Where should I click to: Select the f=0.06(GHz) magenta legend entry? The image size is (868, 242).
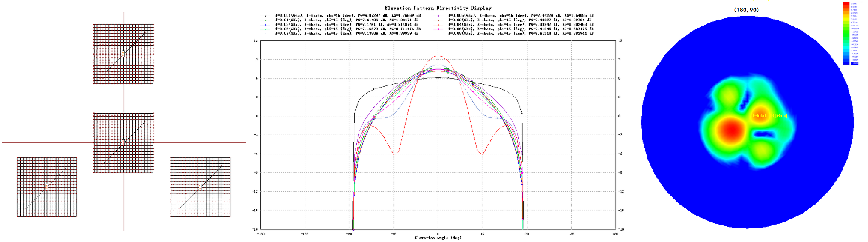point(513,29)
